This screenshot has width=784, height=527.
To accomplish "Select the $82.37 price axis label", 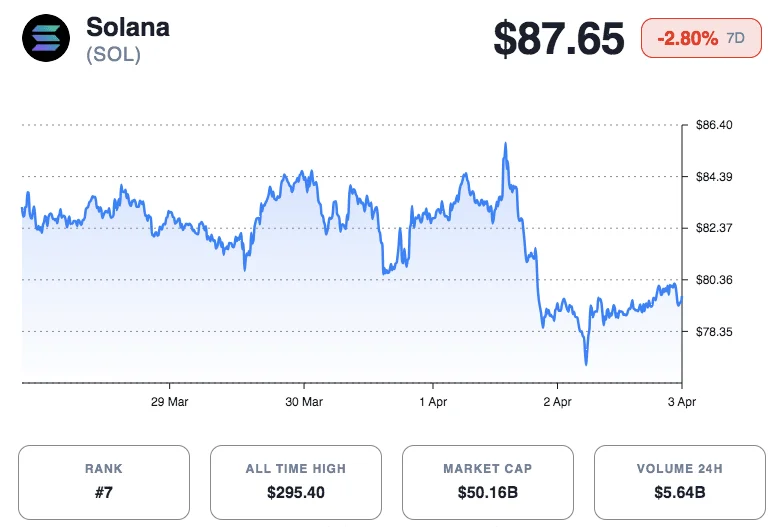I will (x=715, y=228).
